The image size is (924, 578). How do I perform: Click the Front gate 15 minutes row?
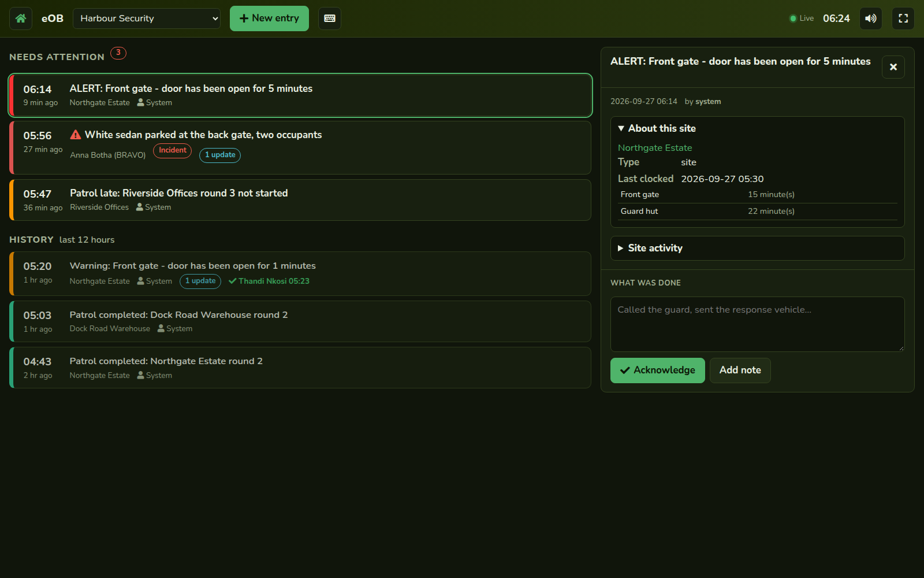pos(758,195)
